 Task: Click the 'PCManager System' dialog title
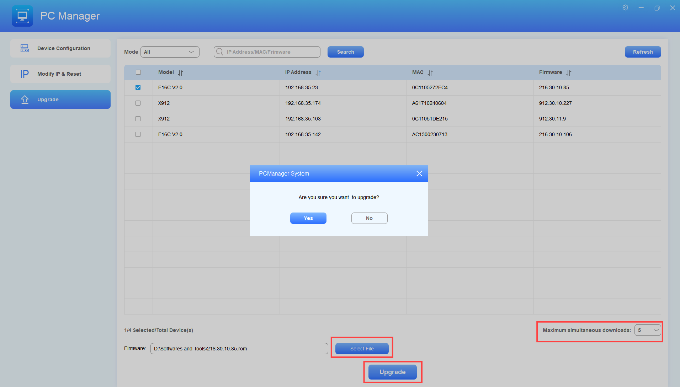pyautogui.click(x=284, y=174)
